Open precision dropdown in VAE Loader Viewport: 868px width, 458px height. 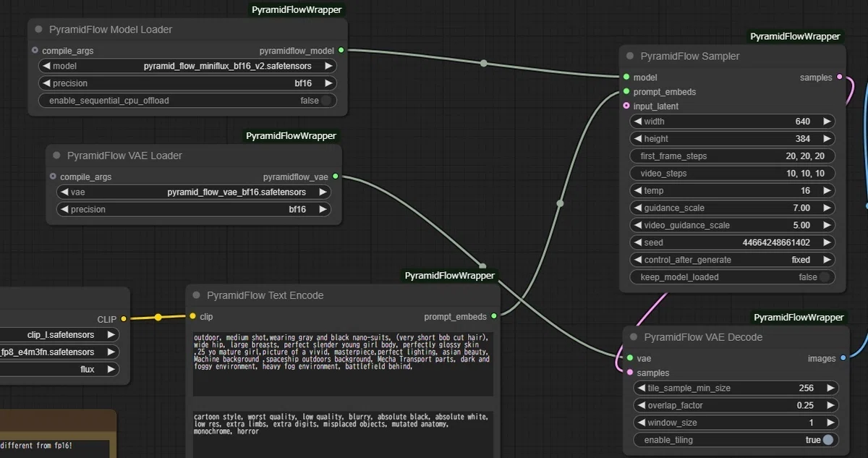point(194,209)
